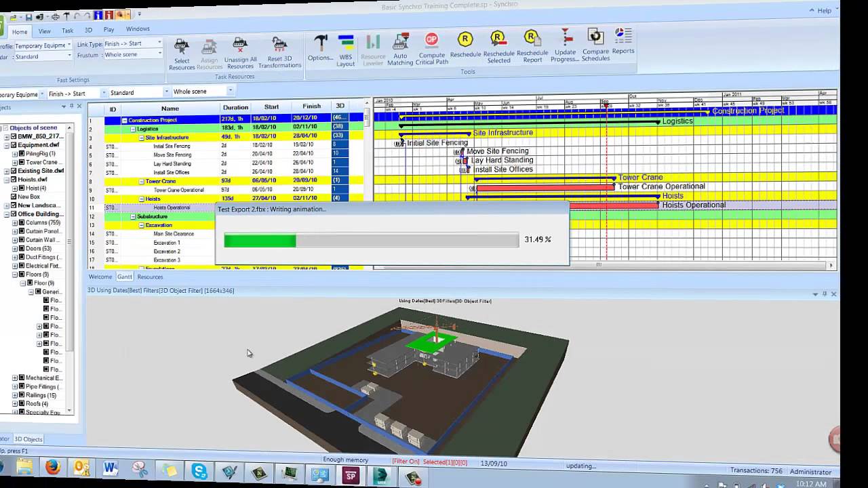Click the Save icon in quick access toolbar
The height and width of the screenshot is (488, 868).
click(x=29, y=16)
